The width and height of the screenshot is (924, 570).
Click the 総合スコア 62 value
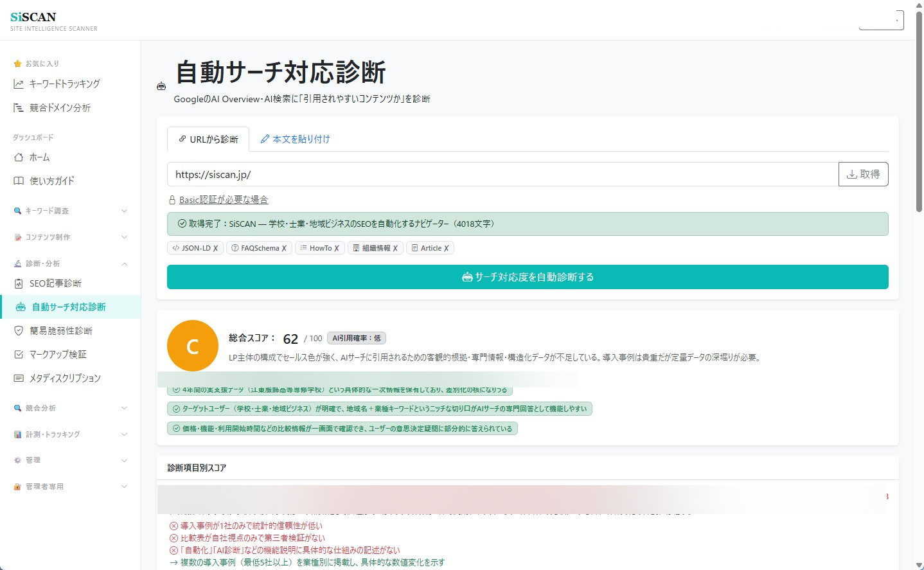[x=290, y=339]
